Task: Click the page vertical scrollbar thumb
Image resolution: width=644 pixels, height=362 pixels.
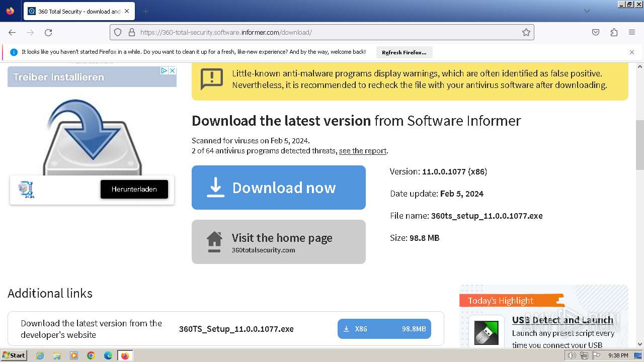Action: point(640,145)
